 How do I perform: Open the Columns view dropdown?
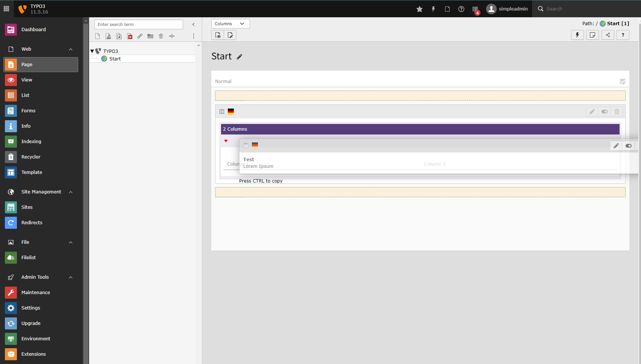click(x=230, y=23)
